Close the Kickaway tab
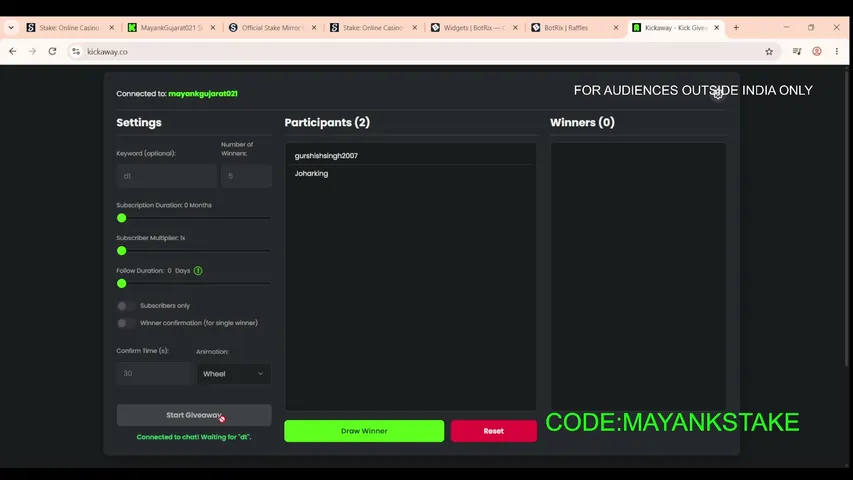 716,27
